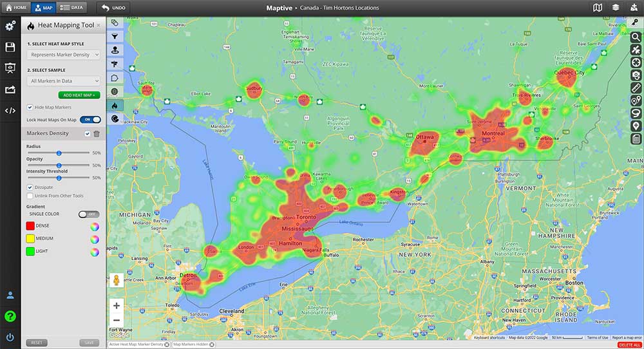Screen dimensions: 644x349
Task: Click the Intensity Threshold slider handle
Action: (x=59, y=178)
